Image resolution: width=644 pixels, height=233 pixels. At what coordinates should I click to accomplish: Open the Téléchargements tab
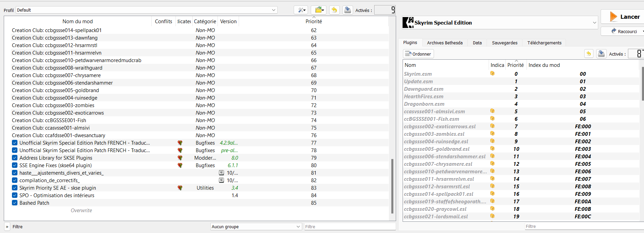click(x=544, y=43)
